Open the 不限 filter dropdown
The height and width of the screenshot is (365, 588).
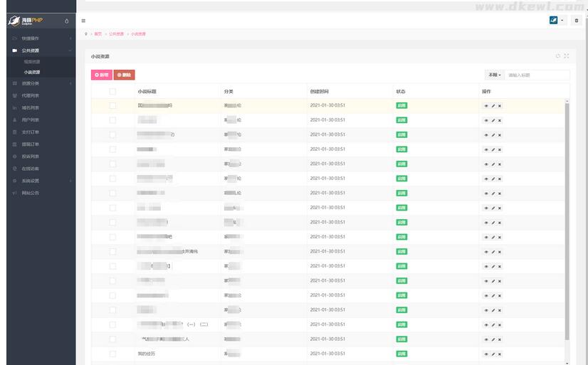point(494,75)
